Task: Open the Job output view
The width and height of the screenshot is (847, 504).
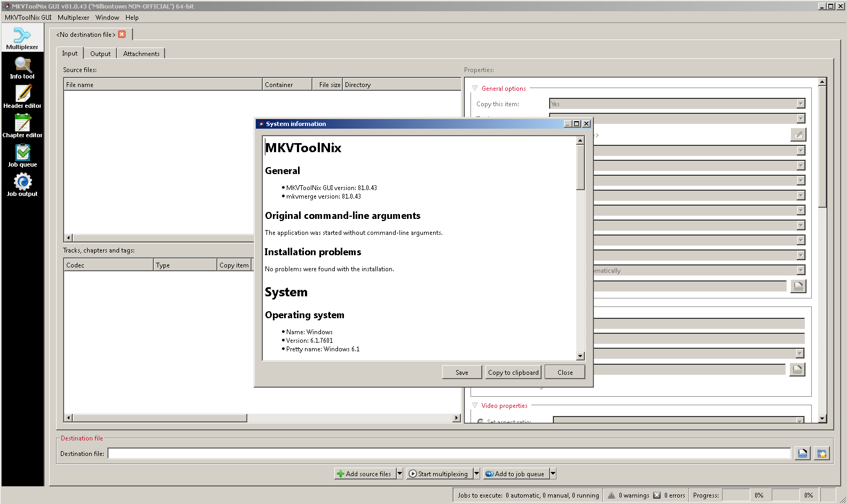Action: pyautogui.click(x=22, y=185)
